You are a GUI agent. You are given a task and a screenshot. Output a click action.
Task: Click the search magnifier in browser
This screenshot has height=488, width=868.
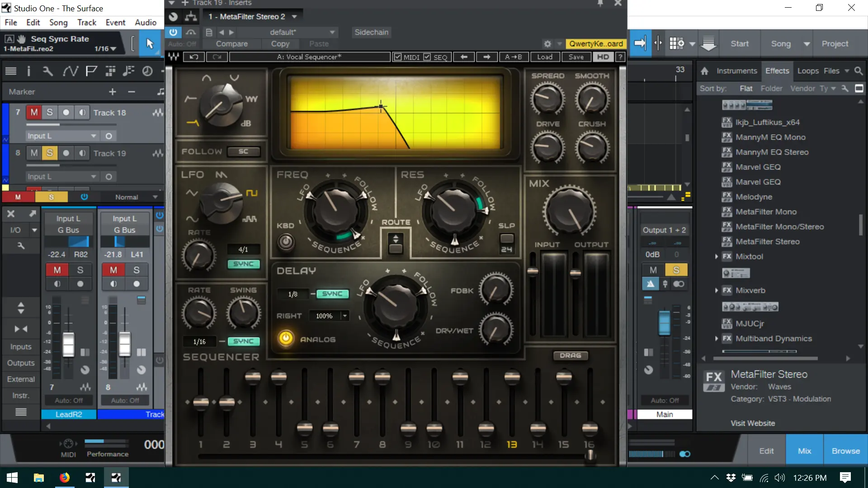point(859,71)
